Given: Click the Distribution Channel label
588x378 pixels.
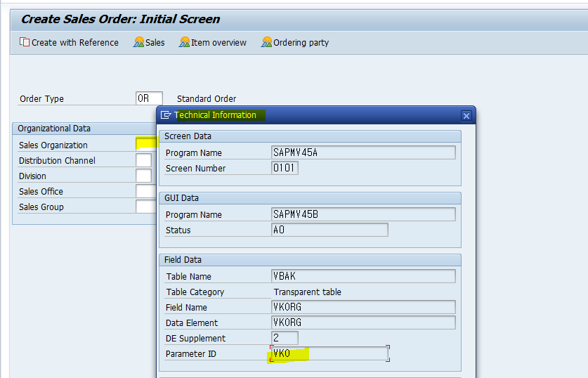Looking at the screenshot, I should (x=57, y=160).
